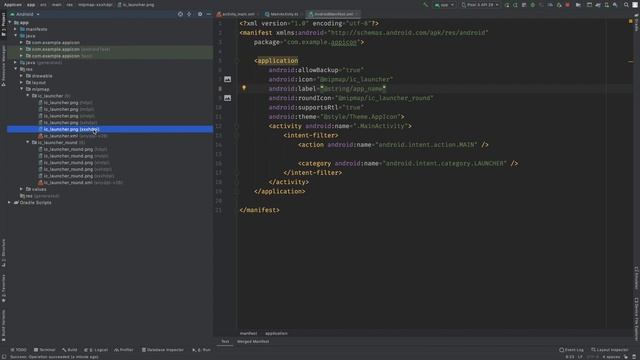Click the Make Project hammer icon
The width and height of the screenshot is (640, 360).
click(x=425, y=5)
